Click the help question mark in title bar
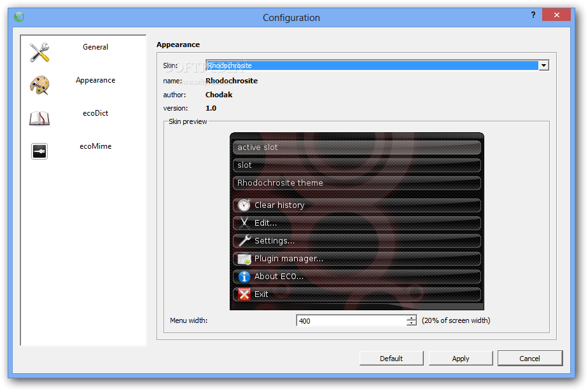Screen dimensions: 588x391 (533, 15)
